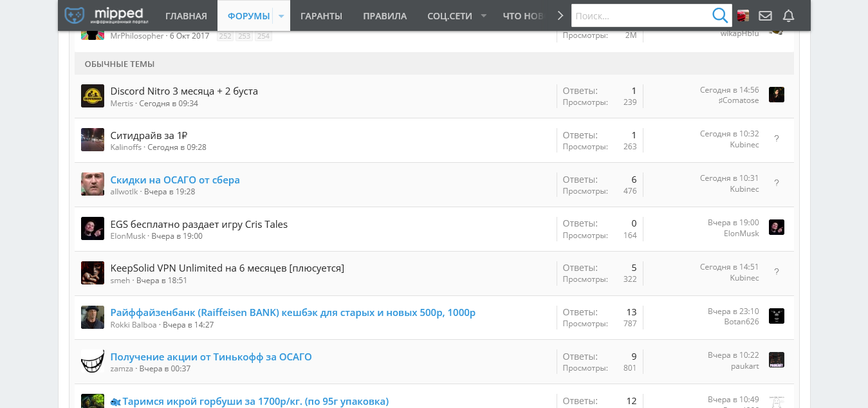Click paukart last-poster avatar

[777, 360]
